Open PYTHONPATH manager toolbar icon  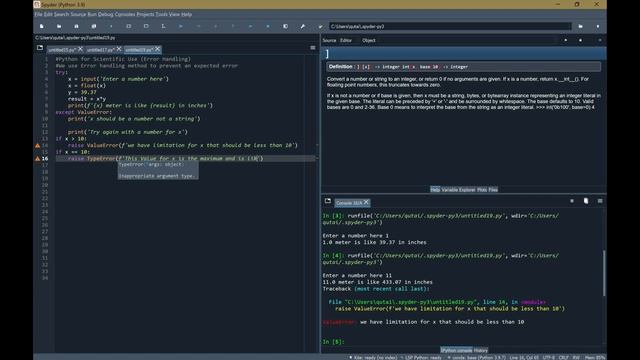[320, 26]
